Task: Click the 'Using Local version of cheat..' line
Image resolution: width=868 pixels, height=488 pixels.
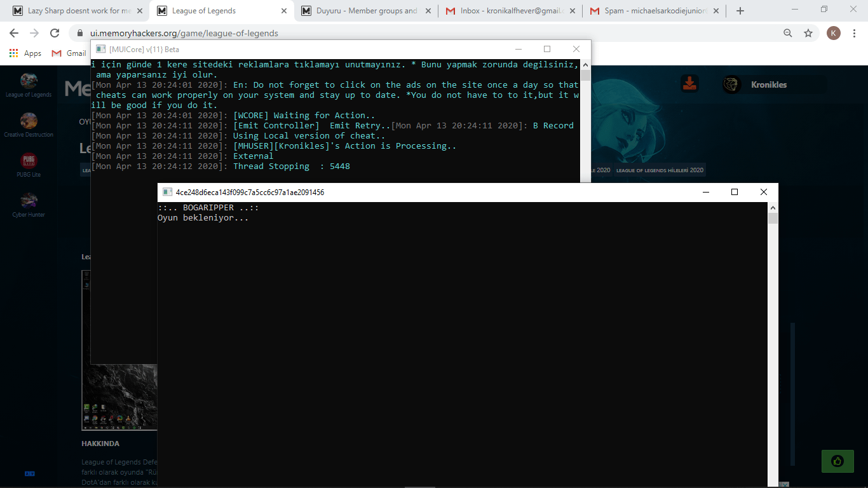Action: click(309, 136)
